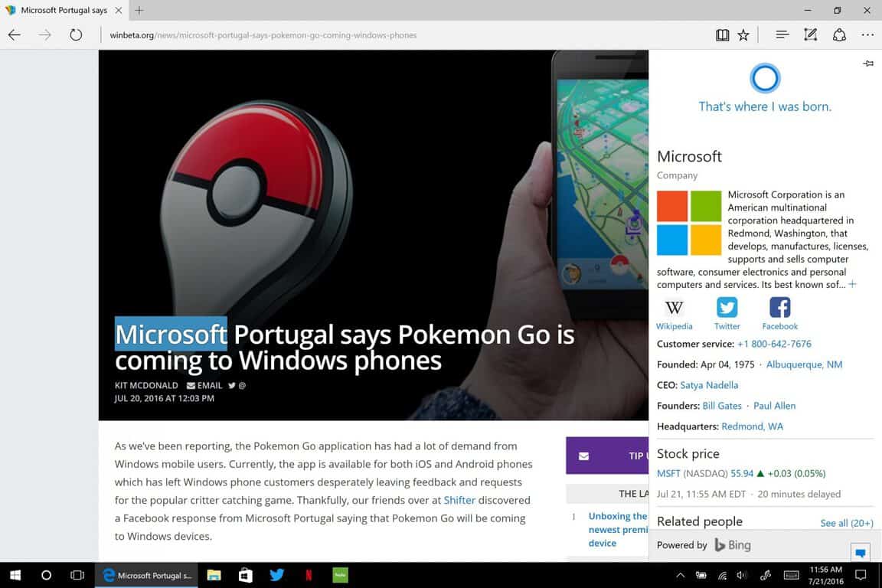The image size is (882, 588).
Task: Open the volume control tray icon
Action: click(742, 575)
